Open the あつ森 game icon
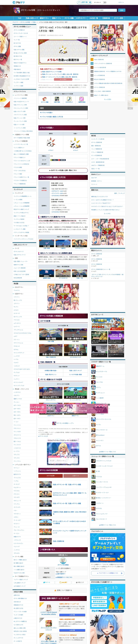Viewport: 138px width, 644px height. tap(93, 471)
